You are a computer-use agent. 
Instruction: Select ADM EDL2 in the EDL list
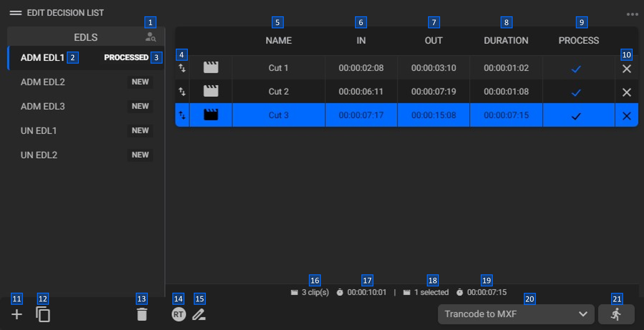pos(86,82)
